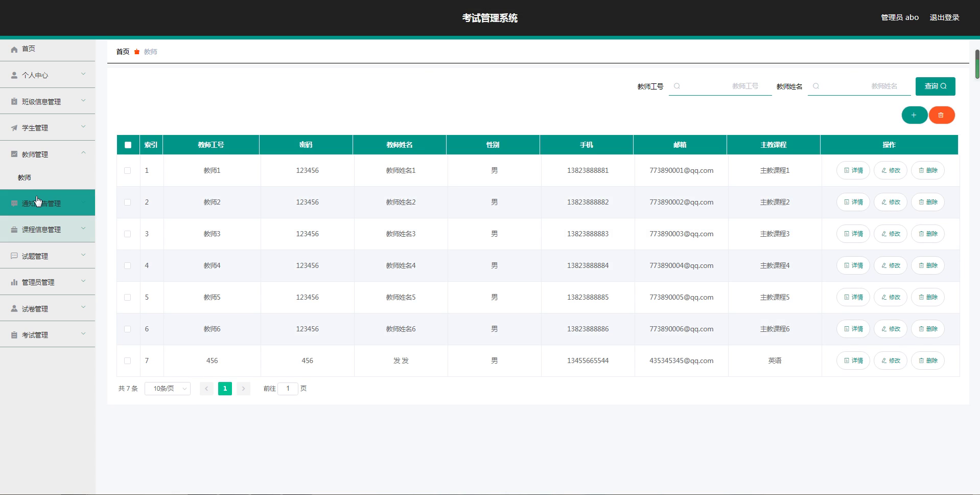Click the green plus add-teacher button

[x=914, y=115]
